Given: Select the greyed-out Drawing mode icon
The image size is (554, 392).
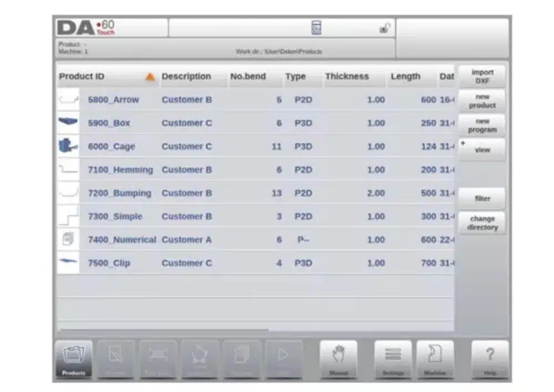Looking at the screenshot, I should pyautogui.click(x=116, y=359).
